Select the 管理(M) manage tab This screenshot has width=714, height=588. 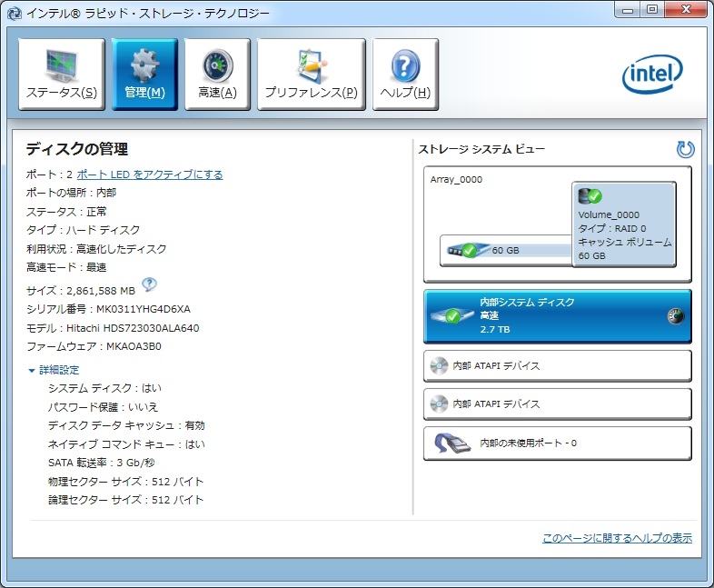coord(144,75)
